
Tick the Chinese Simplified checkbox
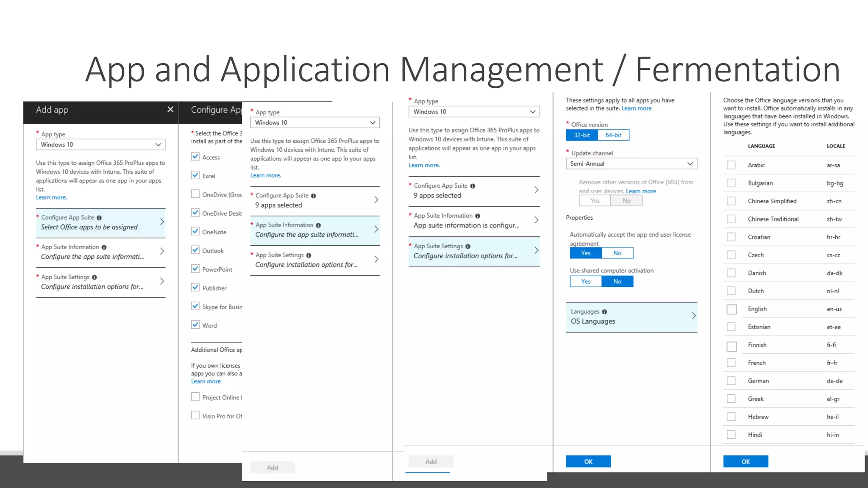pos(731,201)
